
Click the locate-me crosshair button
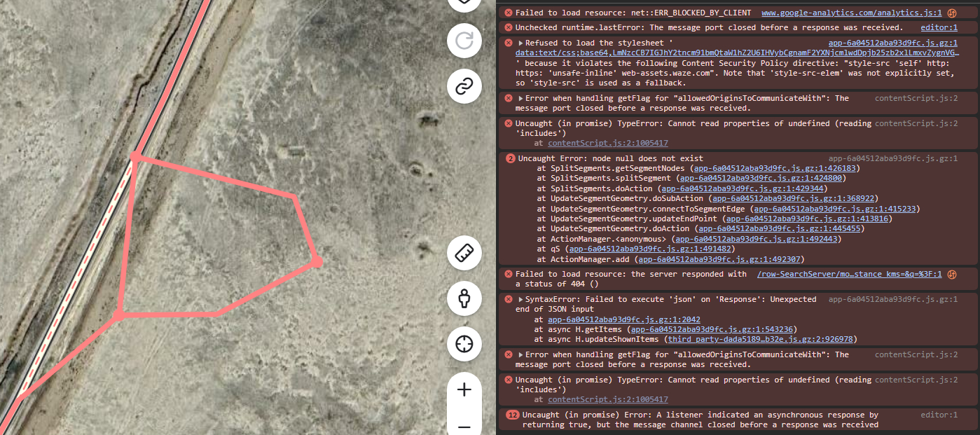(464, 344)
